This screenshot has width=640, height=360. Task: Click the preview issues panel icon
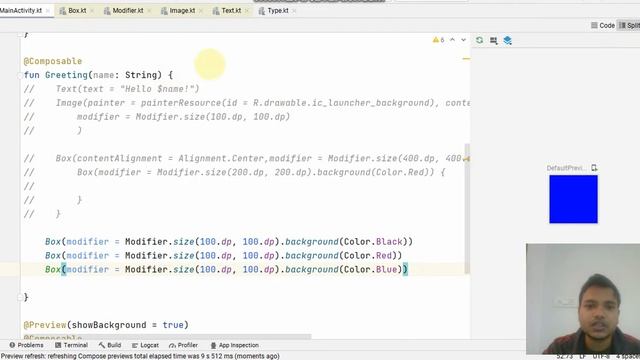coord(493,40)
